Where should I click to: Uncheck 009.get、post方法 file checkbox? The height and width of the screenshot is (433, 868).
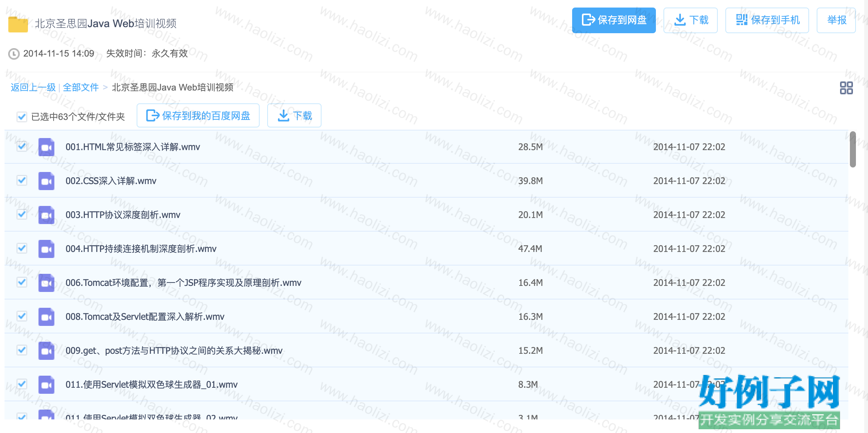pyautogui.click(x=22, y=350)
